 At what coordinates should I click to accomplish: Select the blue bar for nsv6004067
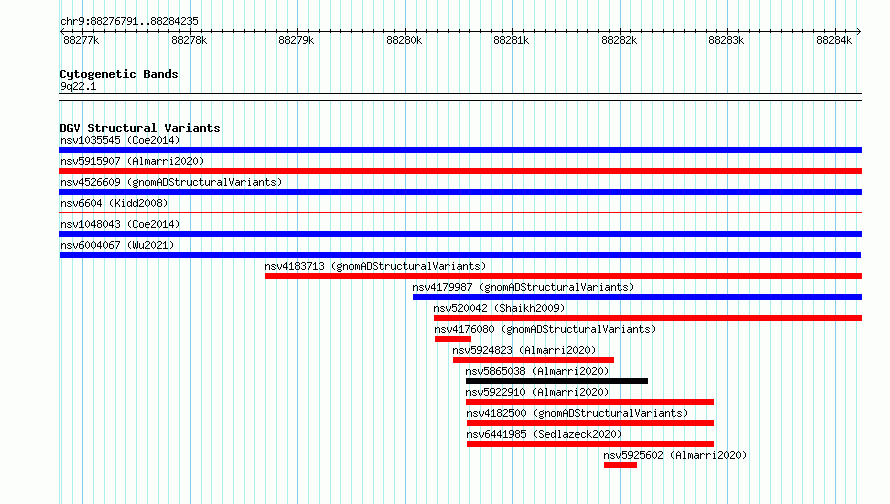460,255
